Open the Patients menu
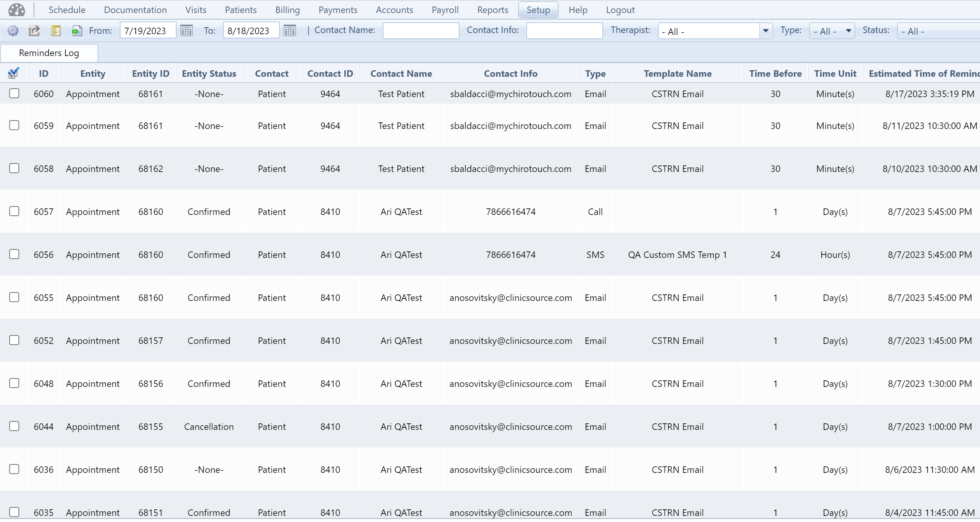Image resolution: width=980 pixels, height=522 pixels. pos(241,10)
